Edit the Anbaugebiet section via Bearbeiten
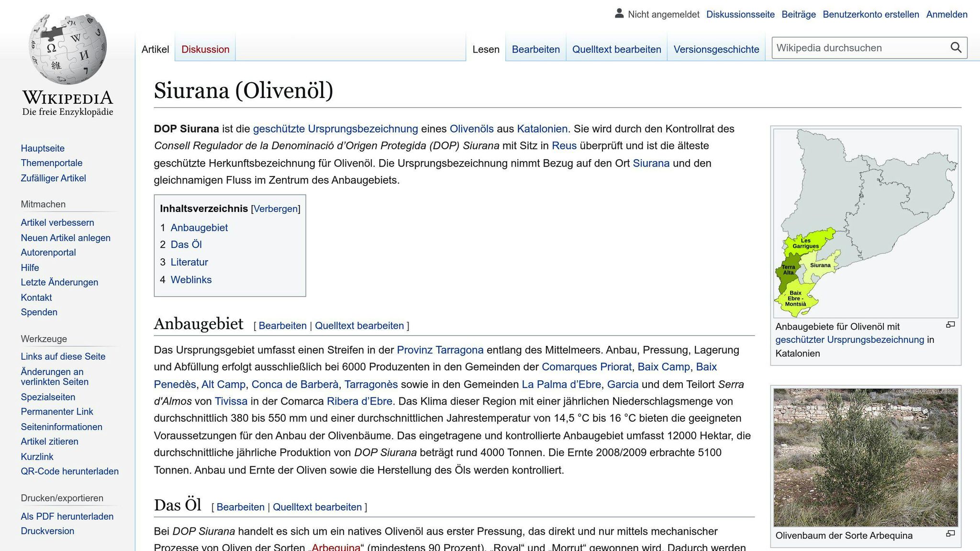 282,326
